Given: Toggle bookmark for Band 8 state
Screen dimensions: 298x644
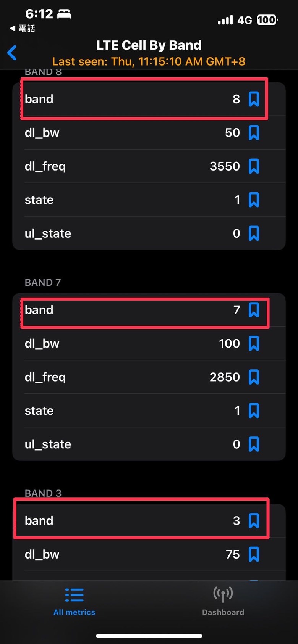Looking at the screenshot, I should [254, 200].
